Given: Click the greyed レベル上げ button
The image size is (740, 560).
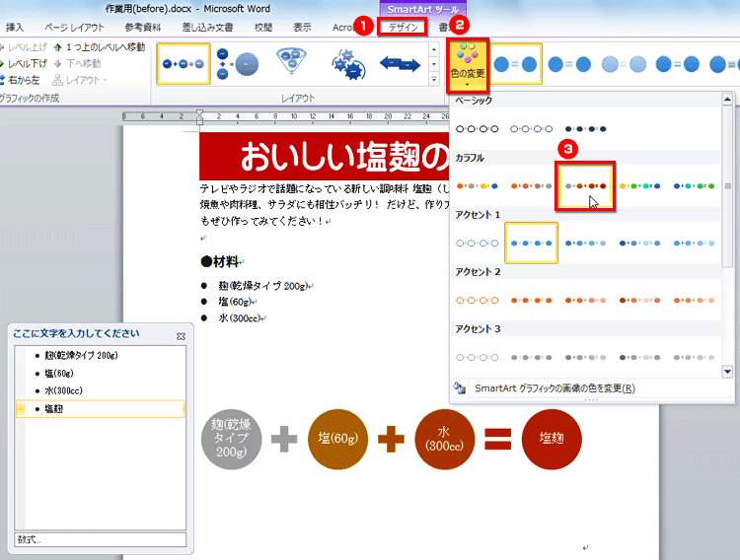Looking at the screenshot, I should coord(23,47).
